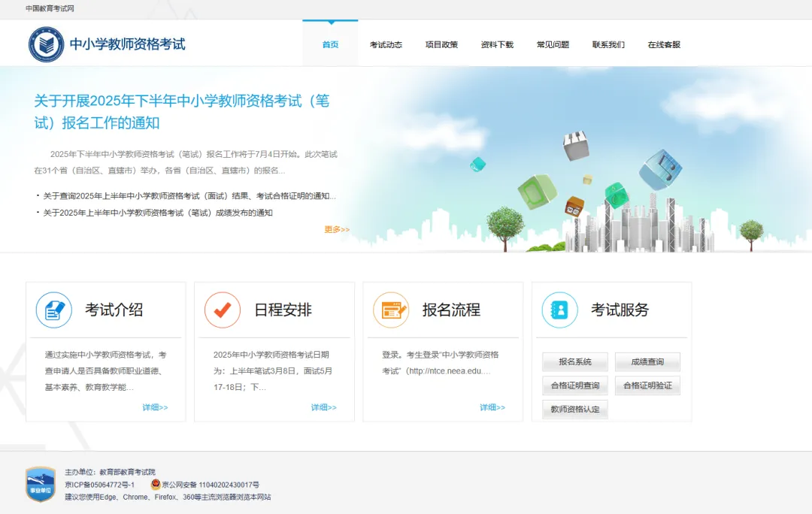Switch to the 考试动态 tab
Screen dimensions: 812x514
pyautogui.click(x=386, y=44)
